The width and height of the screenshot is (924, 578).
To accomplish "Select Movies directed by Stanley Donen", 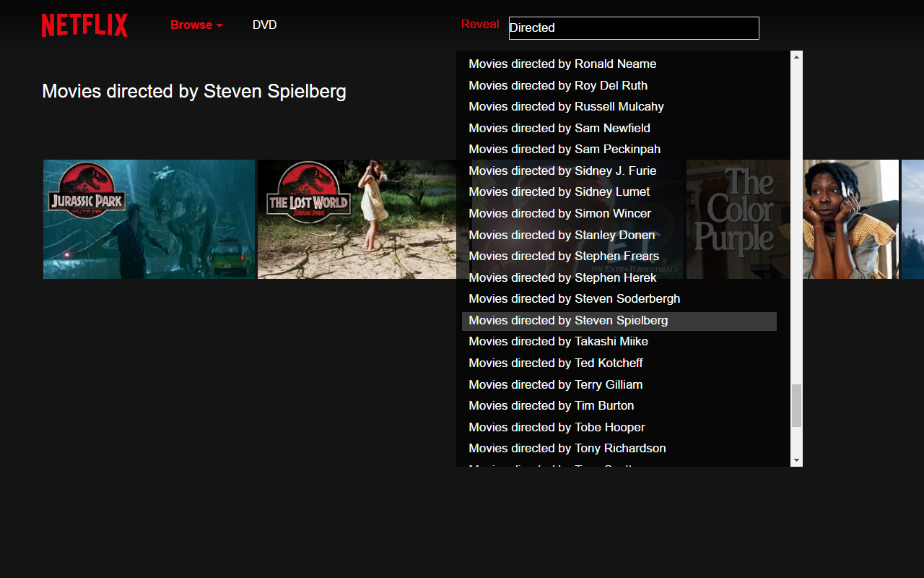I will [619, 235].
